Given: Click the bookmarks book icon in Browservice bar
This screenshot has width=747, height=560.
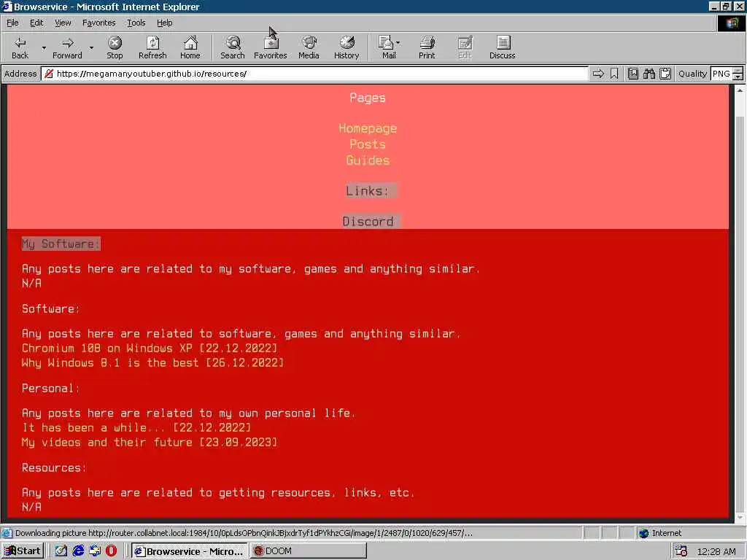Looking at the screenshot, I should pos(633,74).
